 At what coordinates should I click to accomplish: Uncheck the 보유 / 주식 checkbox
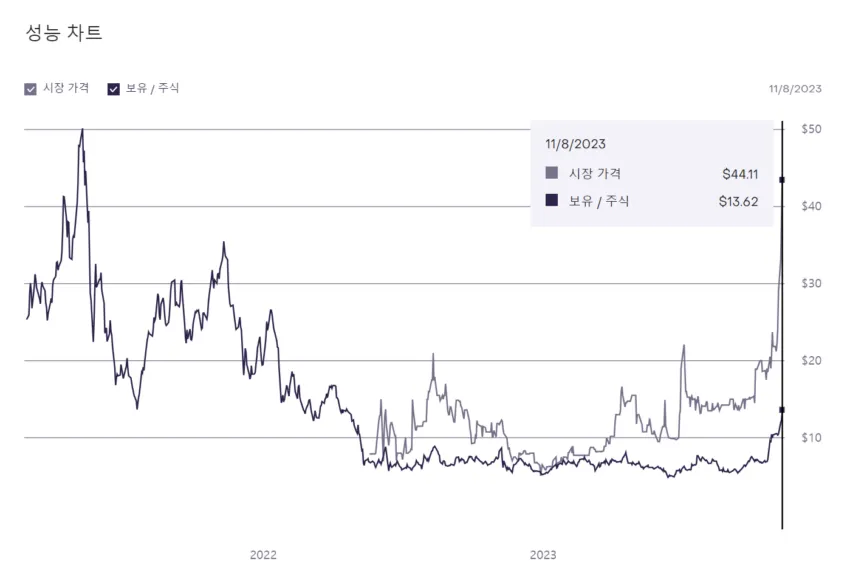[x=114, y=89]
